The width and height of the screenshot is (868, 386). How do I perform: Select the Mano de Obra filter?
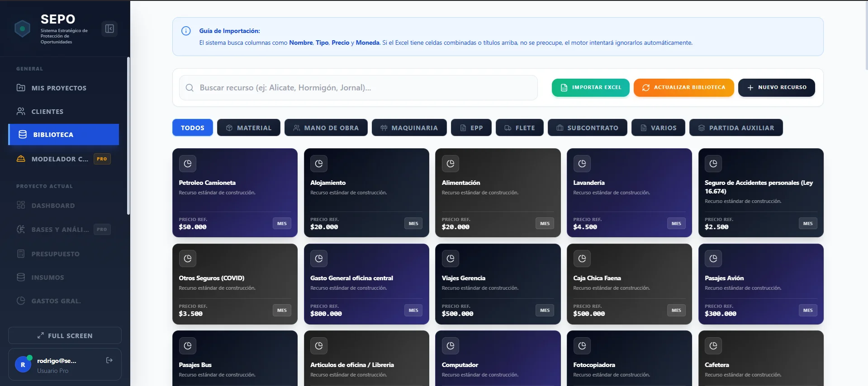326,128
